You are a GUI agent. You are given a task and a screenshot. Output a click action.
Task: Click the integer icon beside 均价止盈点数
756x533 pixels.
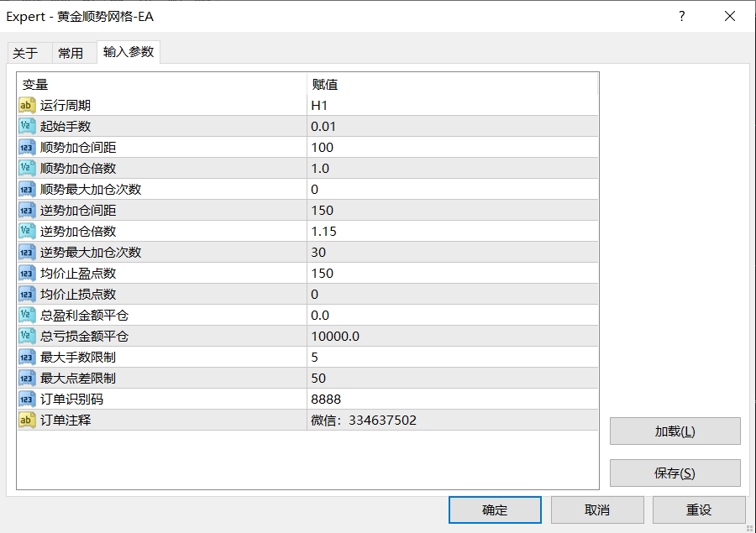27,273
